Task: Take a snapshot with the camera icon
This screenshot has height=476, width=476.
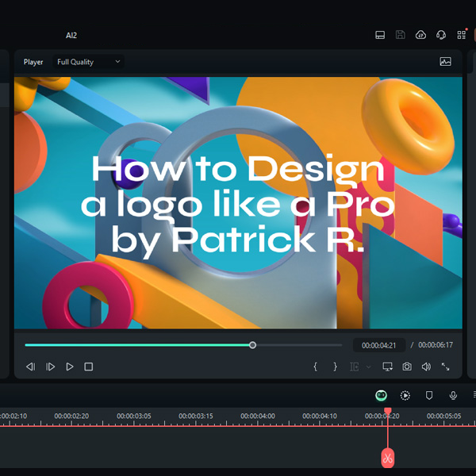Action: [407, 367]
